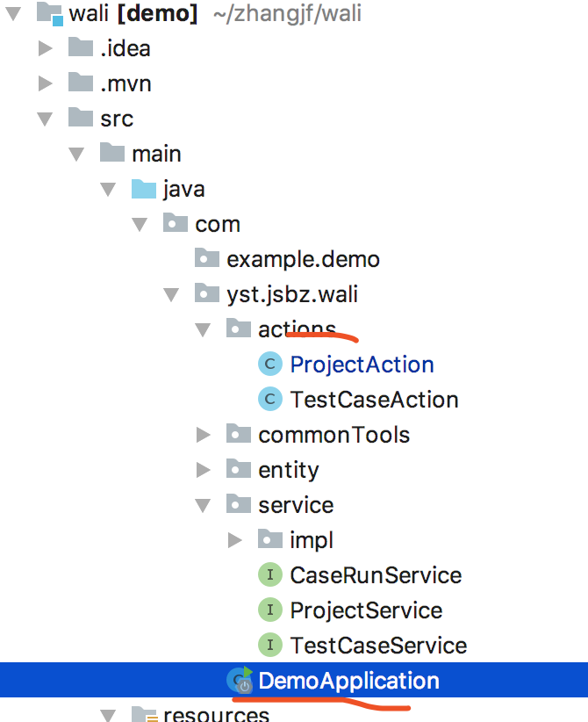Click the ProjectService interface icon

(x=269, y=610)
